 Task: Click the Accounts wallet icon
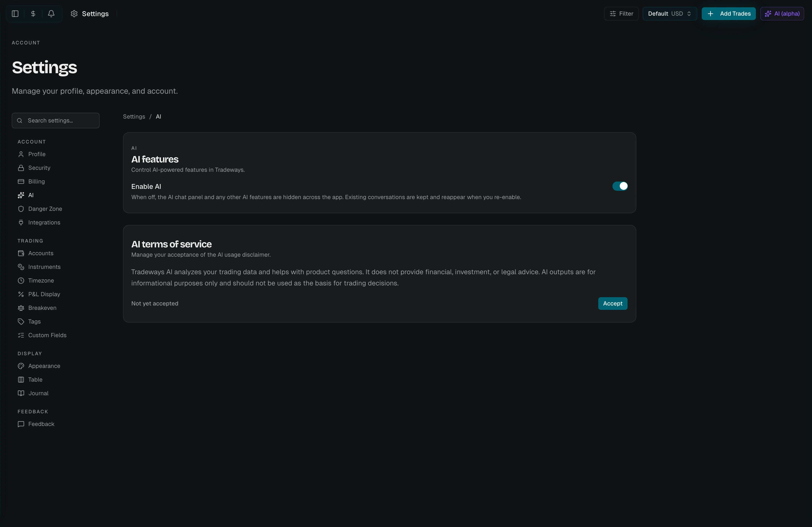[x=21, y=253]
